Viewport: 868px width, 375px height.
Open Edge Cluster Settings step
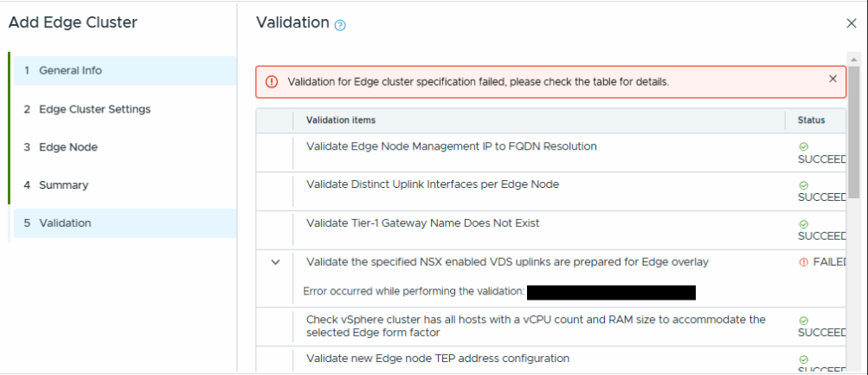(x=94, y=109)
